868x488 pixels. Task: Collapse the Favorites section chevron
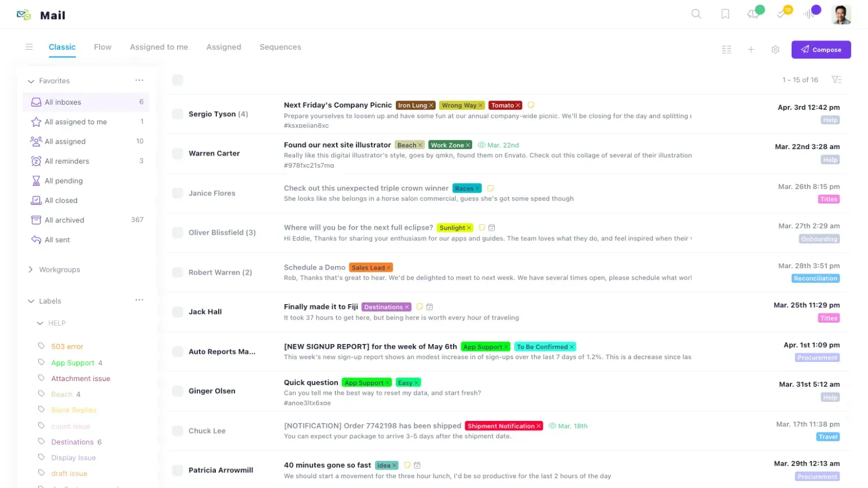pyautogui.click(x=31, y=81)
